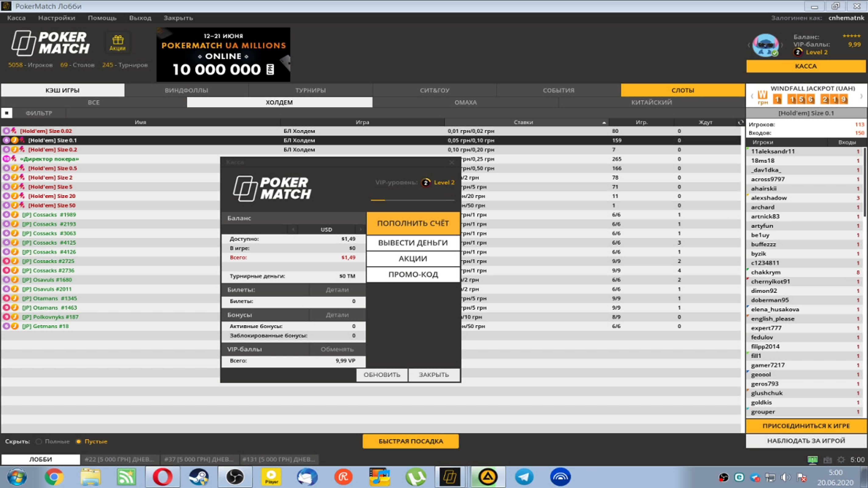The height and width of the screenshot is (488, 868).
Task: Click the VIP level progress bar
Action: point(412,200)
